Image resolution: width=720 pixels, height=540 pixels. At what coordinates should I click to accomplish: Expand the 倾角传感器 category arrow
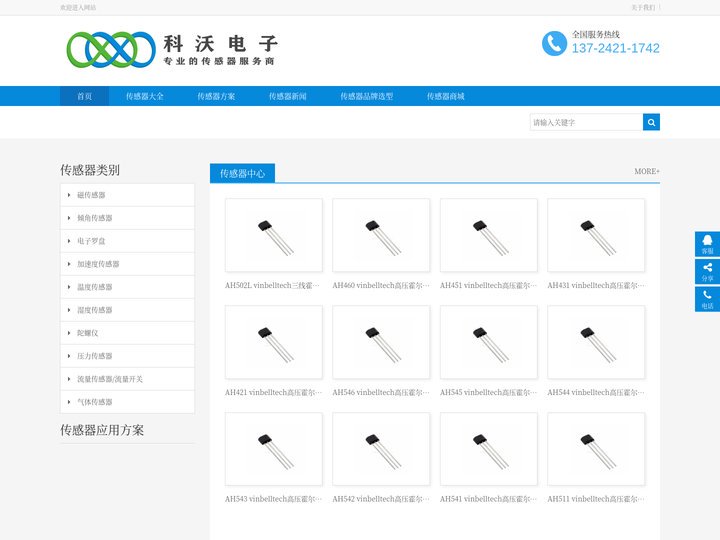(69, 218)
